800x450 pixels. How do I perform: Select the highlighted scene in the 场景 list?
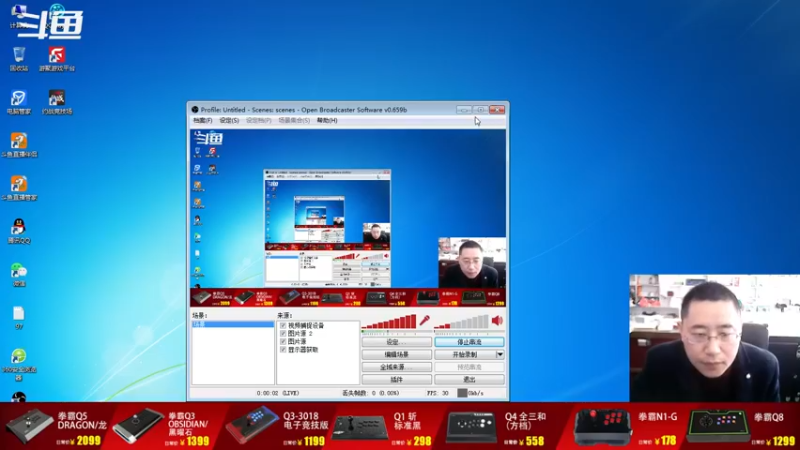[233, 324]
